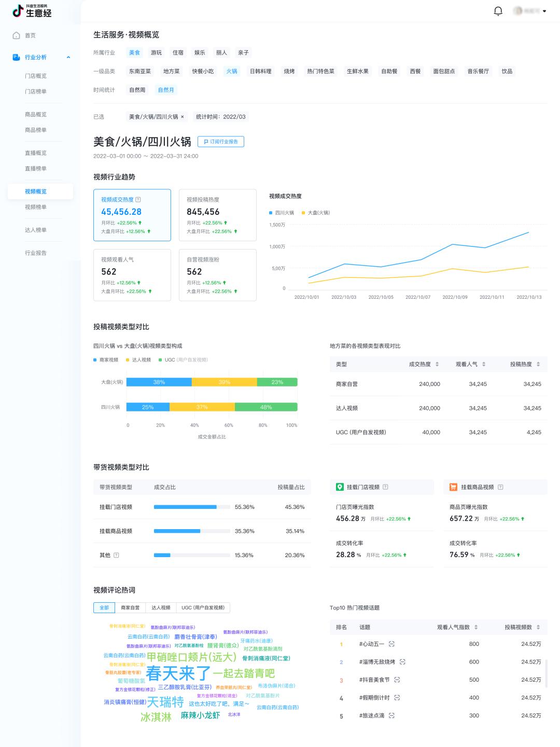Open 视频榜单 in the sidebar
560x747 pixels.
tap(36, 207)
